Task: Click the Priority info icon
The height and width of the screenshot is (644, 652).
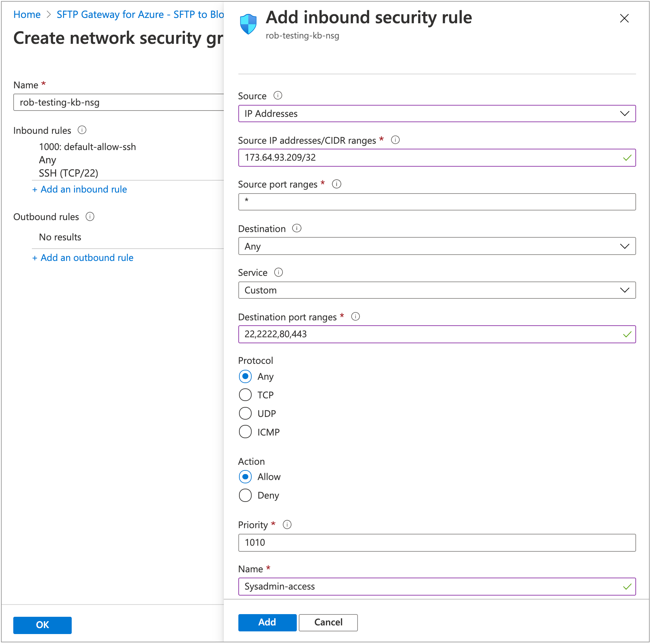Action: [287, 525]
